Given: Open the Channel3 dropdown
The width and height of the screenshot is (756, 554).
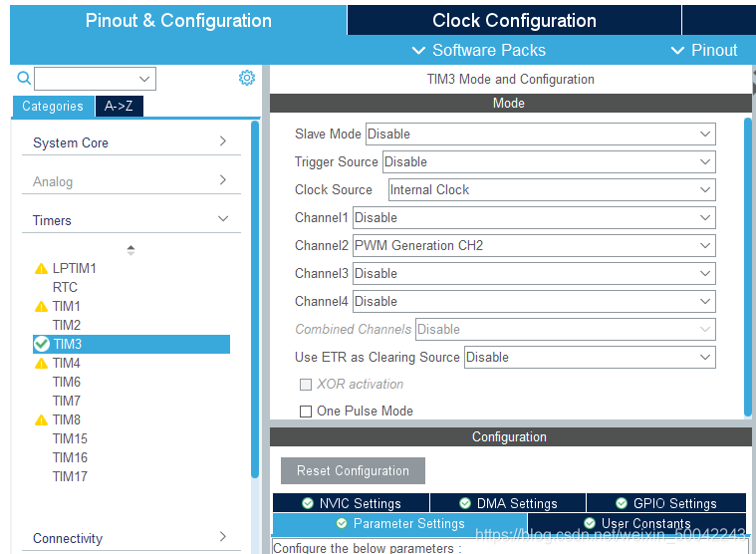Looking at the screenshot, I should click(534, 274).
